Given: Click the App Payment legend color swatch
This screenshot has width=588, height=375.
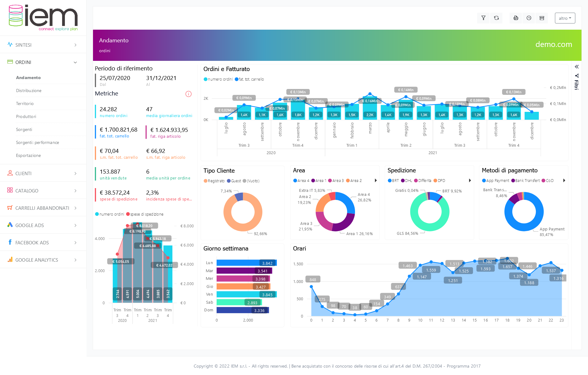Looking at the screenshot, I should tap(484, 181).
